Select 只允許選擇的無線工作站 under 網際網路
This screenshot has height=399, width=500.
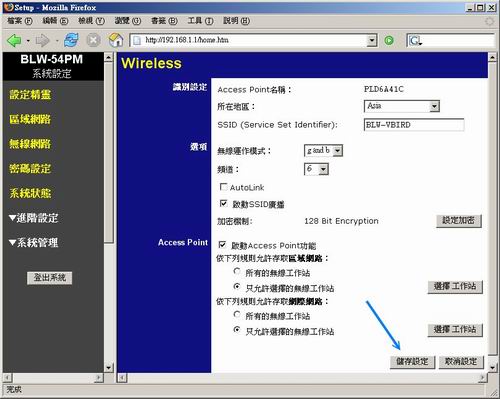[x=237, y=330]
